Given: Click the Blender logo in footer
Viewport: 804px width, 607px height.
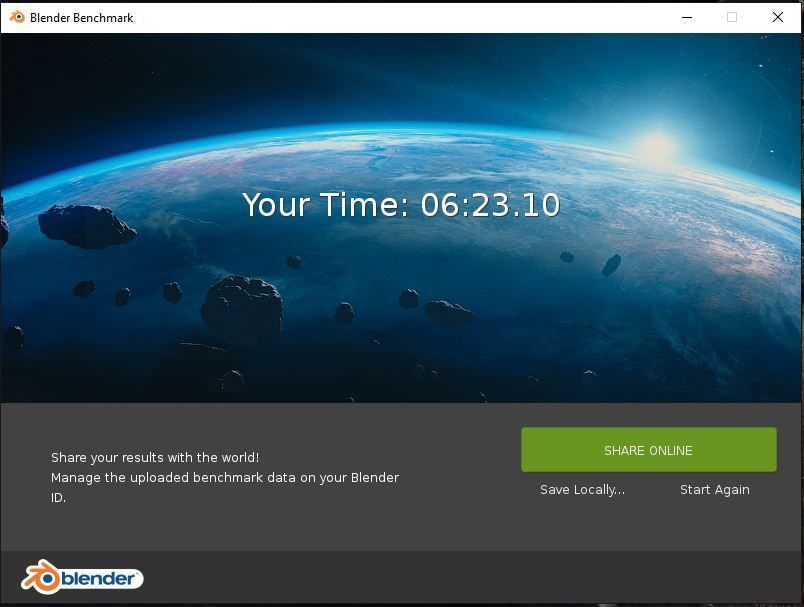Looking at the screenshot, I should point(82,578).
